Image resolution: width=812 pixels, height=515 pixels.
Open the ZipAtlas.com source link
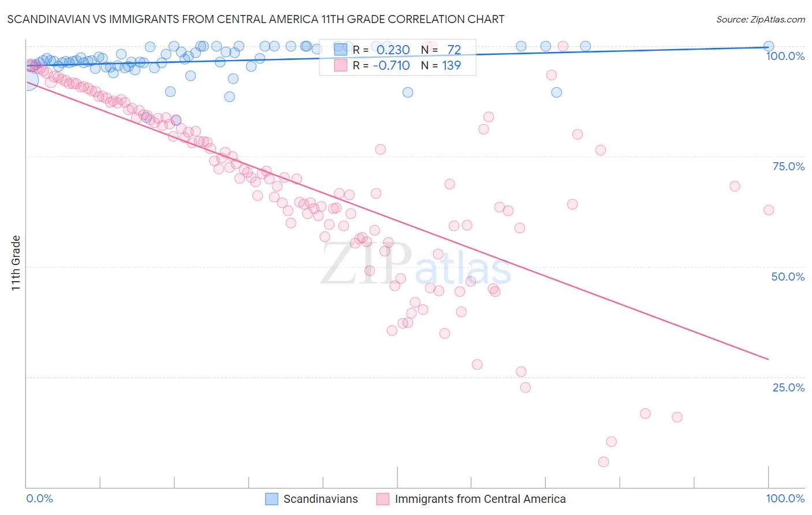click(761, 19)
